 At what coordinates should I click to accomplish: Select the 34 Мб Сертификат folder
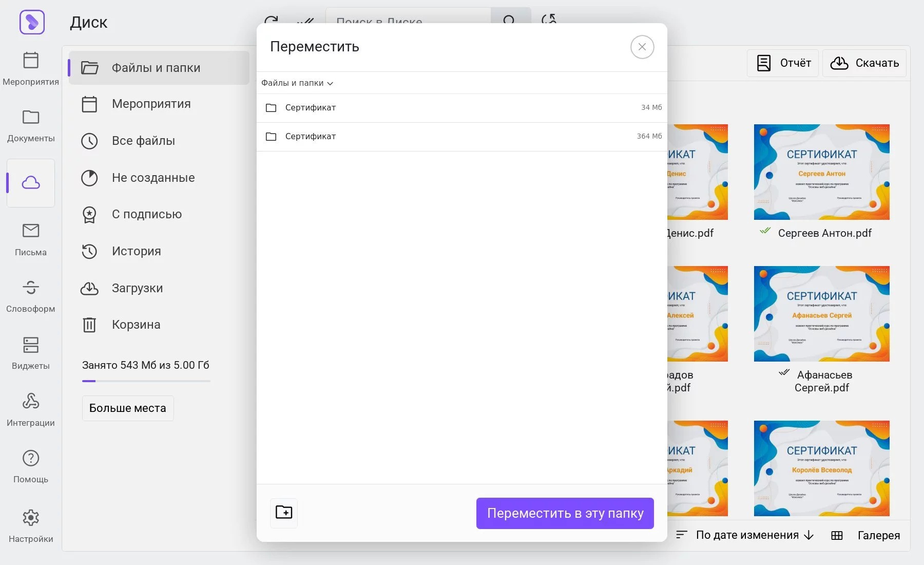[x=462, y=108]
